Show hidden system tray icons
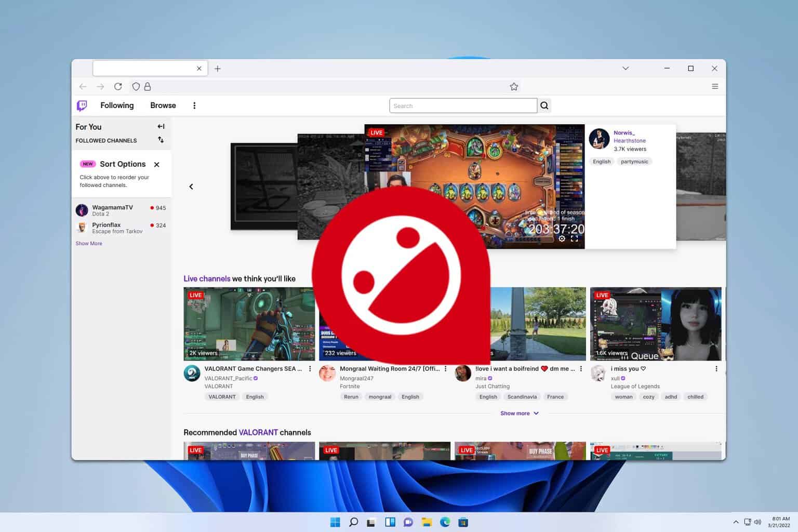798x532 pixels. pos(736,522)
